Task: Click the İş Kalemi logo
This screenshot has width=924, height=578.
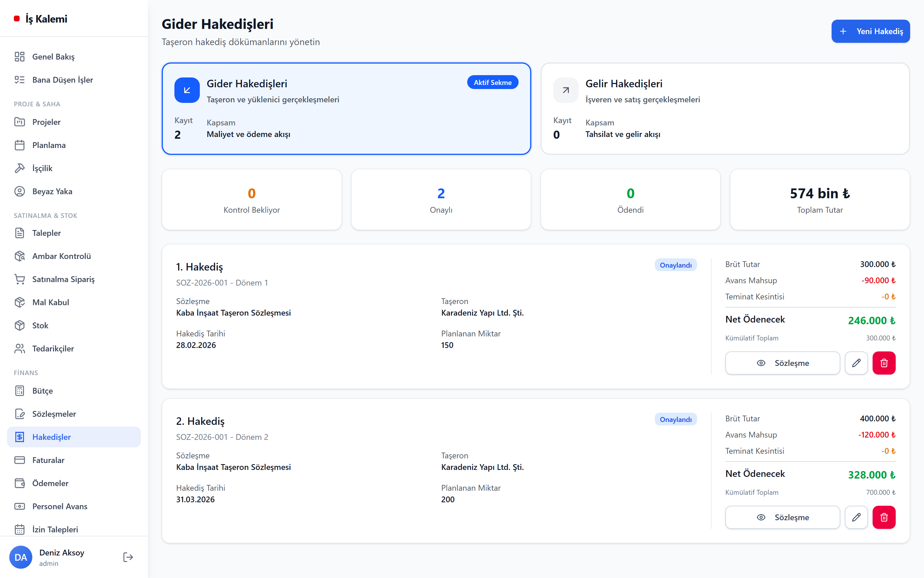Action: (40, 19)
